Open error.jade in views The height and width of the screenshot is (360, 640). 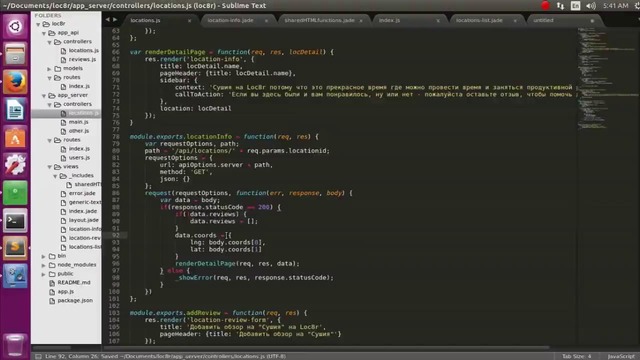point(82,193)
